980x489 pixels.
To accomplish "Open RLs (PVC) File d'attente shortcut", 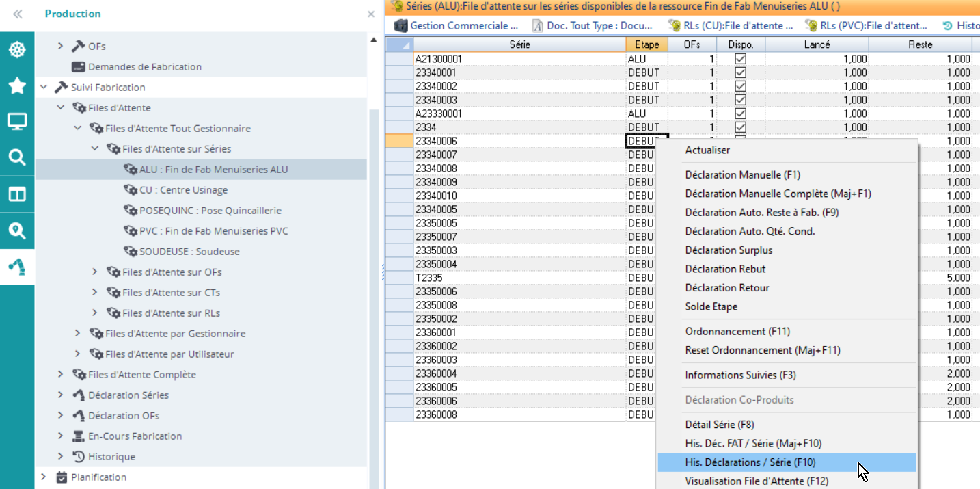I will point(867,26).
